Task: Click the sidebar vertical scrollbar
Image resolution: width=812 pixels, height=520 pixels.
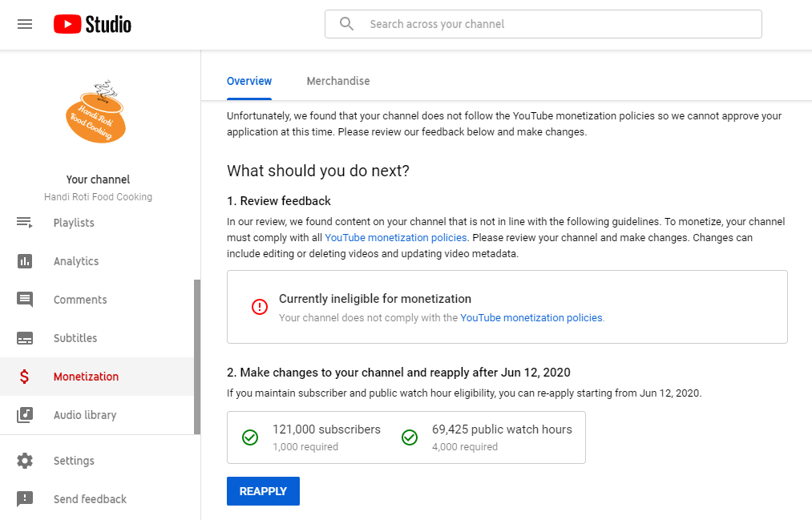Action: [197, 357]
